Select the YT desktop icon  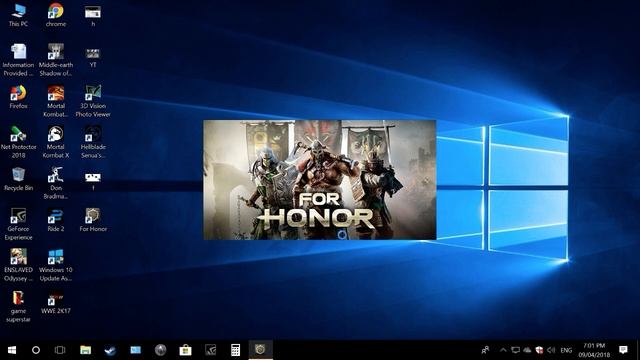(93, 58)
